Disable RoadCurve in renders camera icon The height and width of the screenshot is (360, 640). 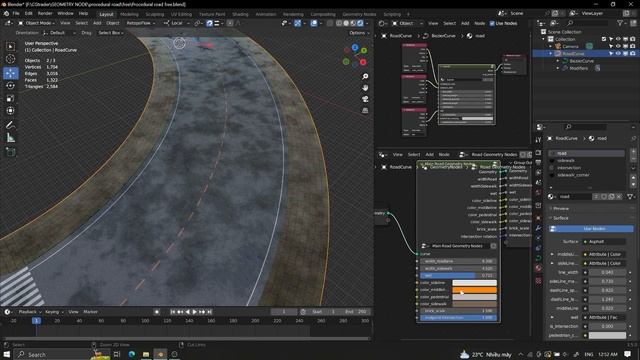coord(633,53)
